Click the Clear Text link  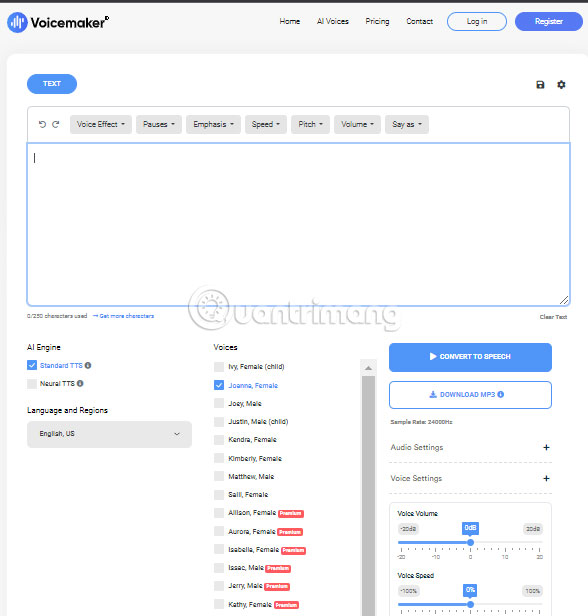(x=553, y=317)
